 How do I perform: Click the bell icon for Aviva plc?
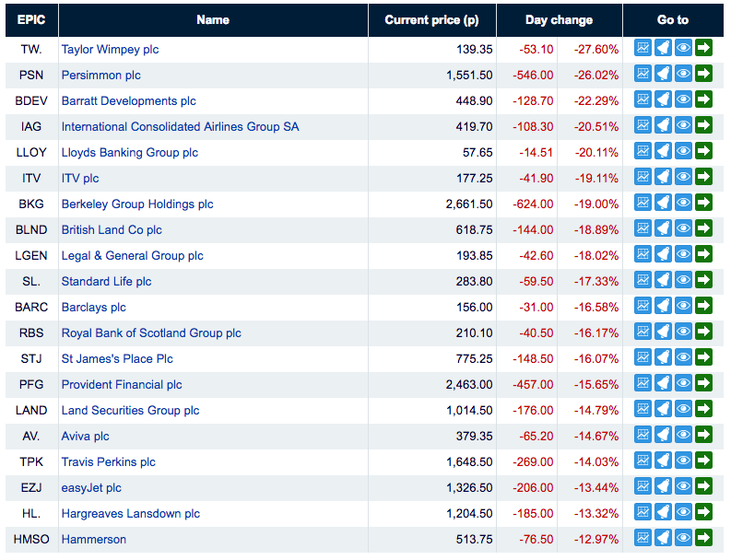tap(663, 435)
